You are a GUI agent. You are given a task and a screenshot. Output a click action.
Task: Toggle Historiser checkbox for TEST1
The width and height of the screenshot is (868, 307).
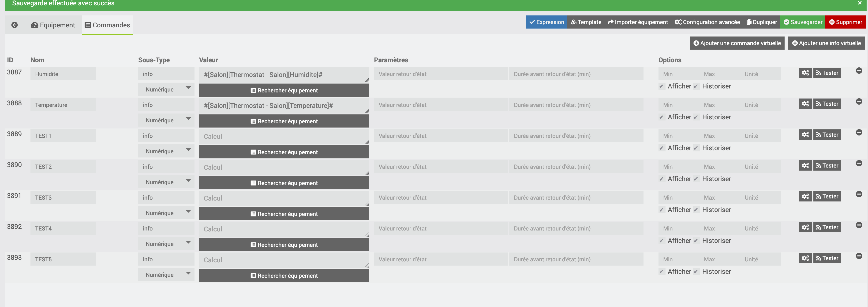[696, 148]
